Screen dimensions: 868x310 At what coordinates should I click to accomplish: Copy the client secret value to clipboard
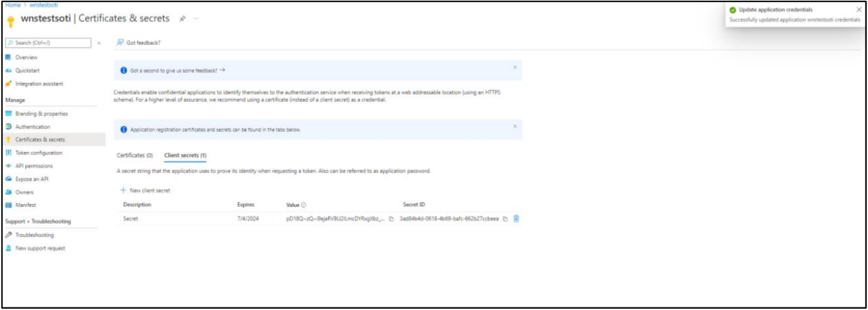[x=391, y=219]
